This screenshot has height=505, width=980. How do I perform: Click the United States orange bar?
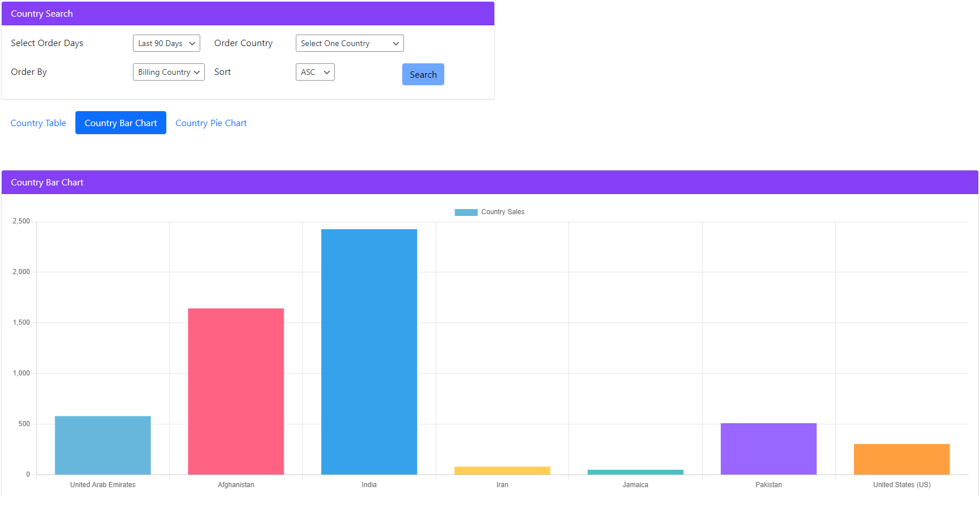(902, 460)
